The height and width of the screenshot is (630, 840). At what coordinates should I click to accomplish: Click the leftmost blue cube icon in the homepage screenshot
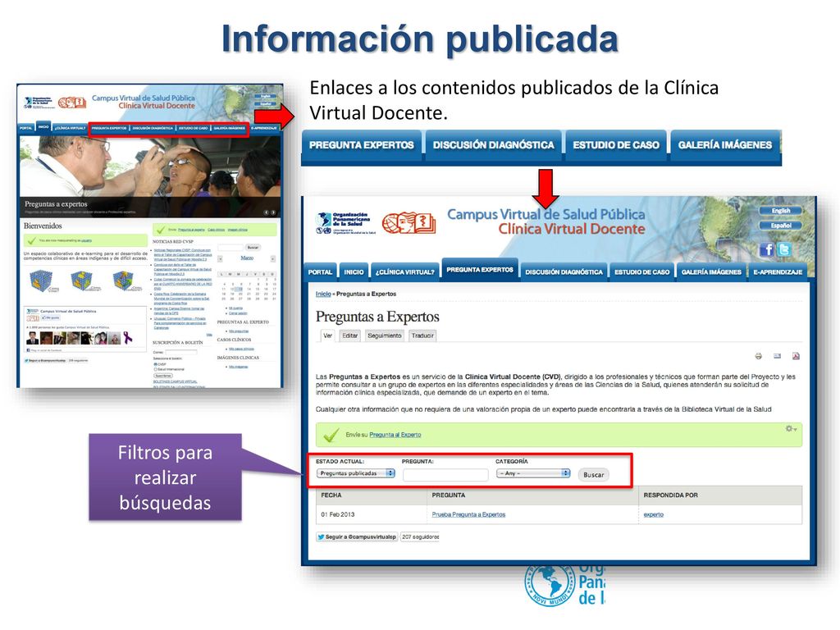pos(41,280)
